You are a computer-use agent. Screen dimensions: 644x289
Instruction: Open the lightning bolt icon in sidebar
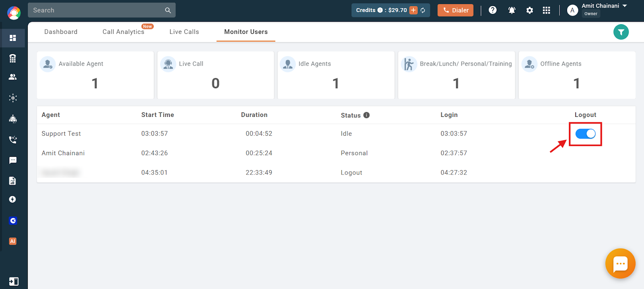pos(13,200)
